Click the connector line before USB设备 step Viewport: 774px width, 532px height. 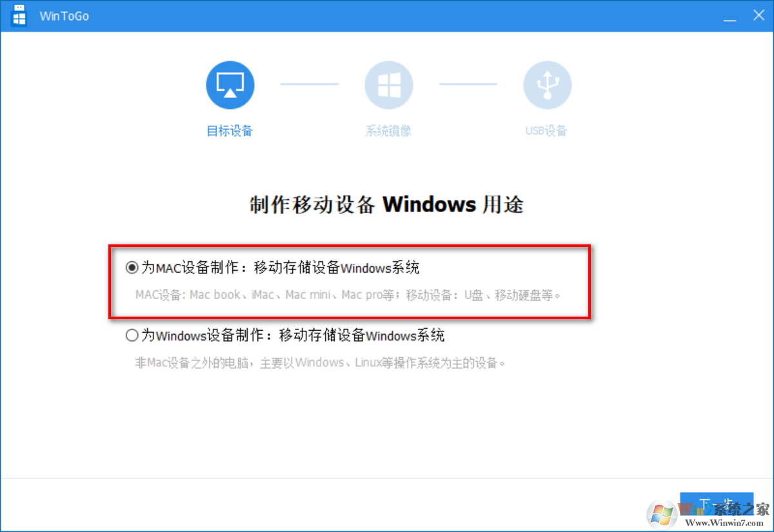(x=468, y=84)
